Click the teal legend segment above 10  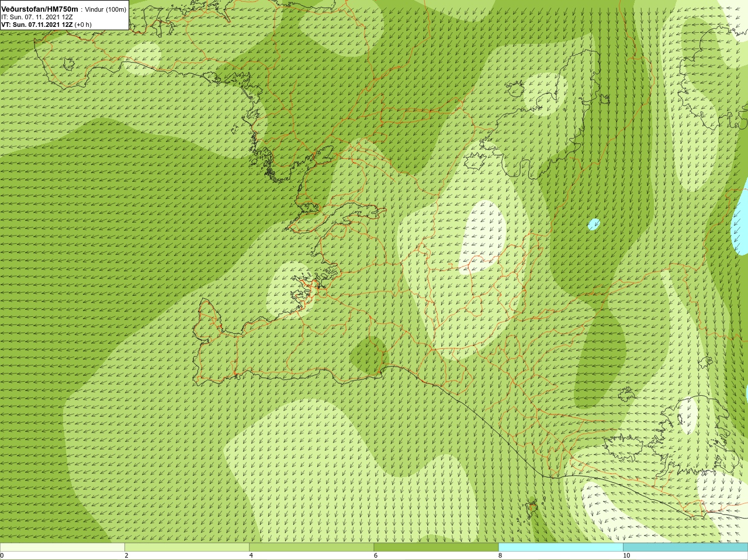click(x=685, y=547)
